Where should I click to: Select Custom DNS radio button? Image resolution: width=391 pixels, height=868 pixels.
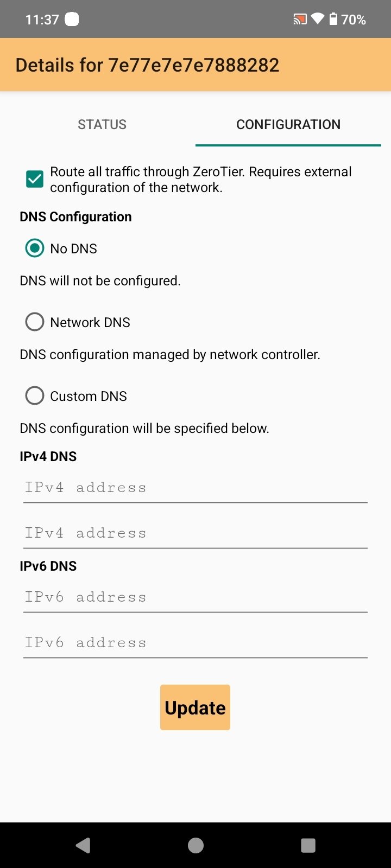pos(35,396)
